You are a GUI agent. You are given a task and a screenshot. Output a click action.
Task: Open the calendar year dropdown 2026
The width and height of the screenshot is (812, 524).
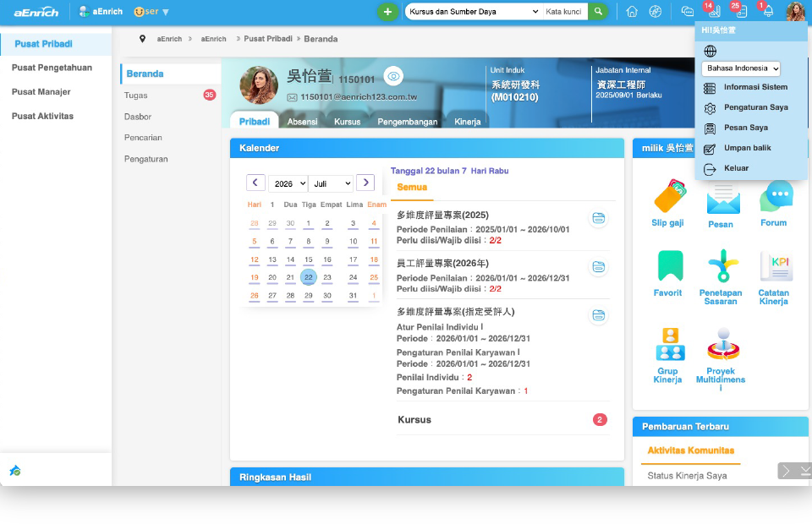coord(288,183)
